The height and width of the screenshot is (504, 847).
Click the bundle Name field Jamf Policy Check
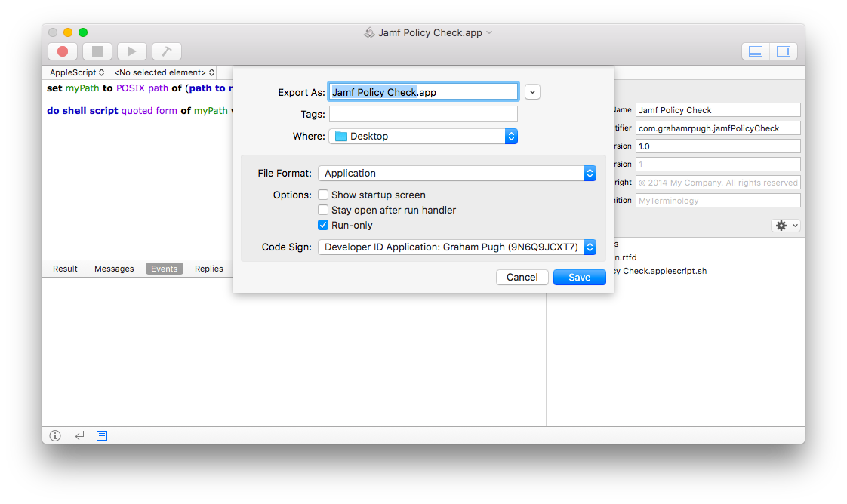click(x=718, y=110)
